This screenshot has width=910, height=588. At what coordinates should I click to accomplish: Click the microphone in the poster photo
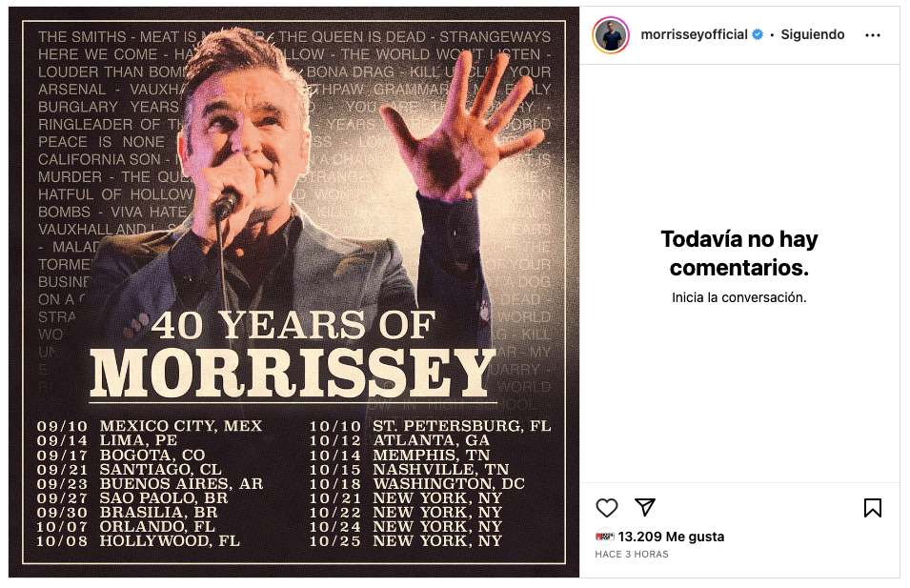pos(228,198)
